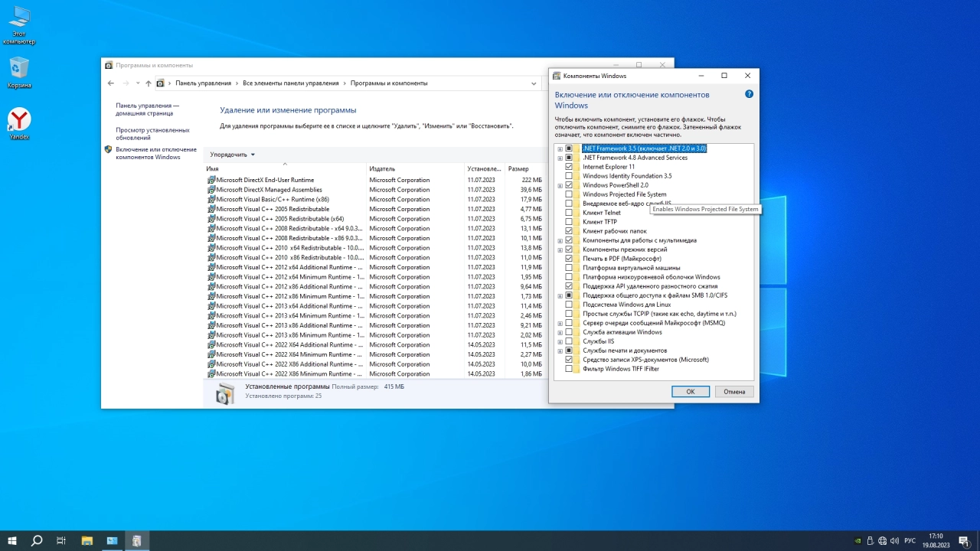Uncheck Internet Explorer 11 component
980x551 pixels.
[x=569, y=167]
